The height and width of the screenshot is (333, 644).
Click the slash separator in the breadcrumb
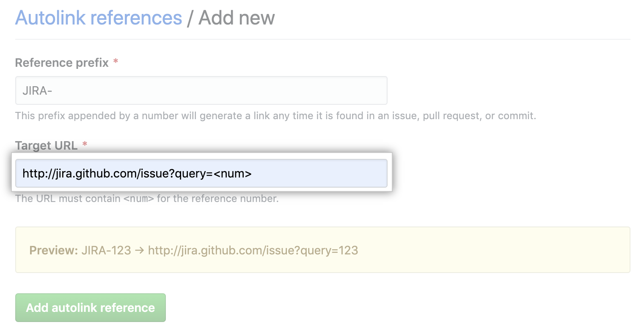tap(190, 18)
